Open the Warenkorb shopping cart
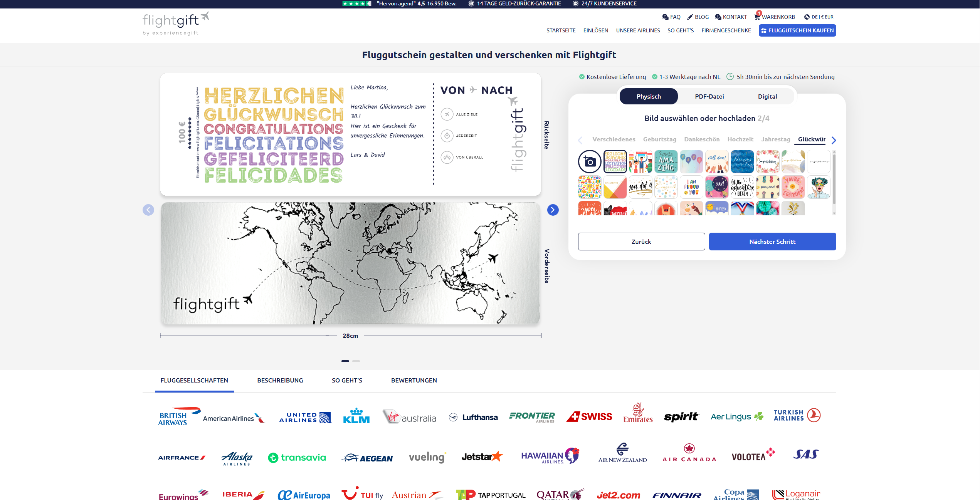 click(x=775, y=17)
